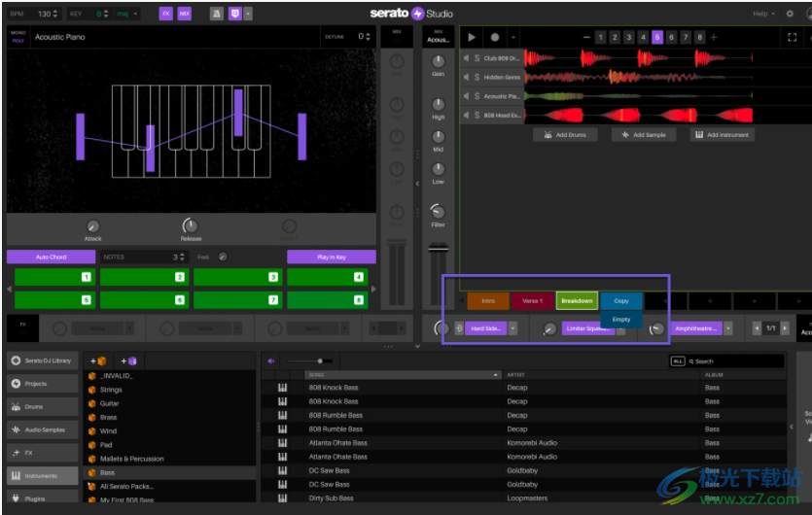Remove a scene with the minus icon

(x=586, y=37)
